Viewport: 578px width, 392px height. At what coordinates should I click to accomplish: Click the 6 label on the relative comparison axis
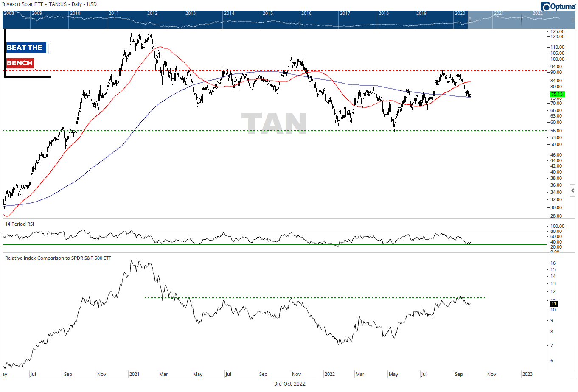[x=552, y=361]
